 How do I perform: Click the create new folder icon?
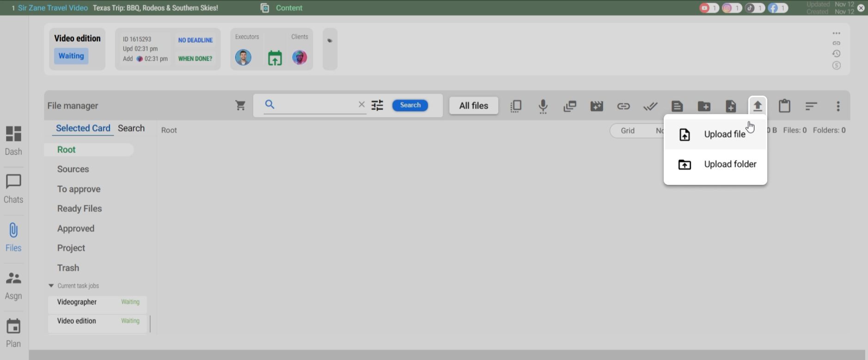pyautogui.click(x=704, y=106)
